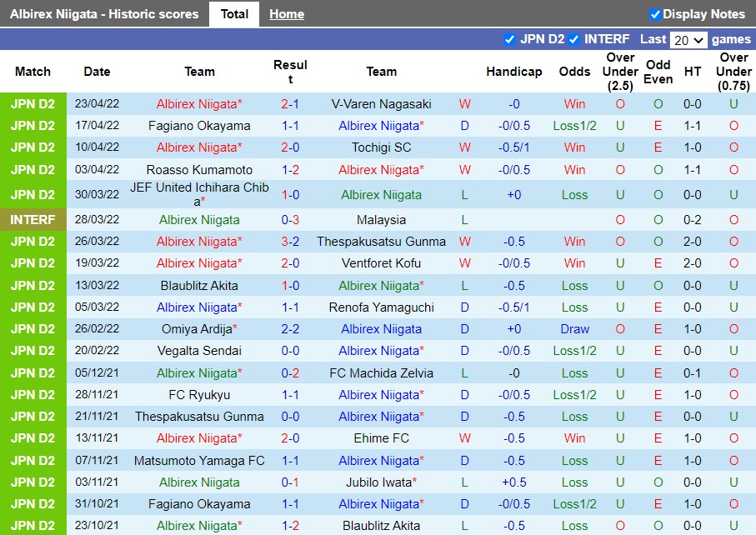The image size is (756, 535).
Task: Switch to the Total tab
Action: point(234,14)
